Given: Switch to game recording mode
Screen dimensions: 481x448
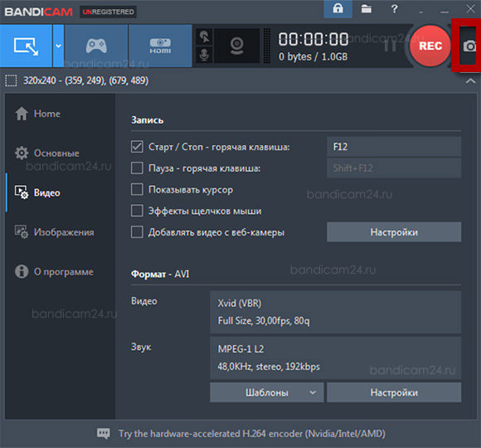Looking at the screenshot, I should [96, 46].
